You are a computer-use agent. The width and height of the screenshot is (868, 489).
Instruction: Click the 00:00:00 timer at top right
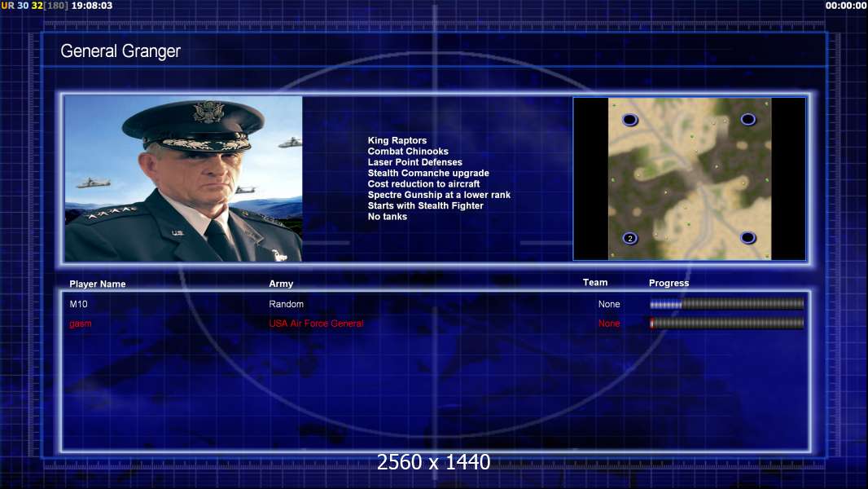point(846,6)
